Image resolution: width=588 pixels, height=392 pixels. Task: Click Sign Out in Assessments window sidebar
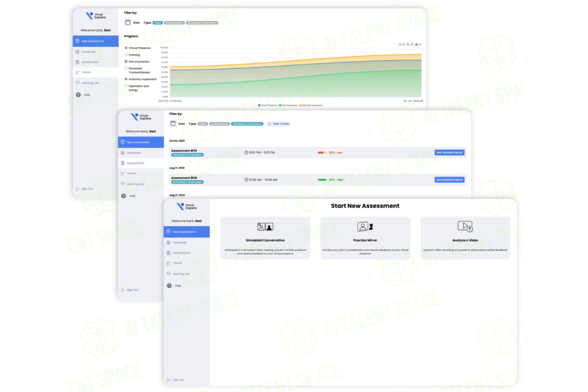tap(130, 290)
